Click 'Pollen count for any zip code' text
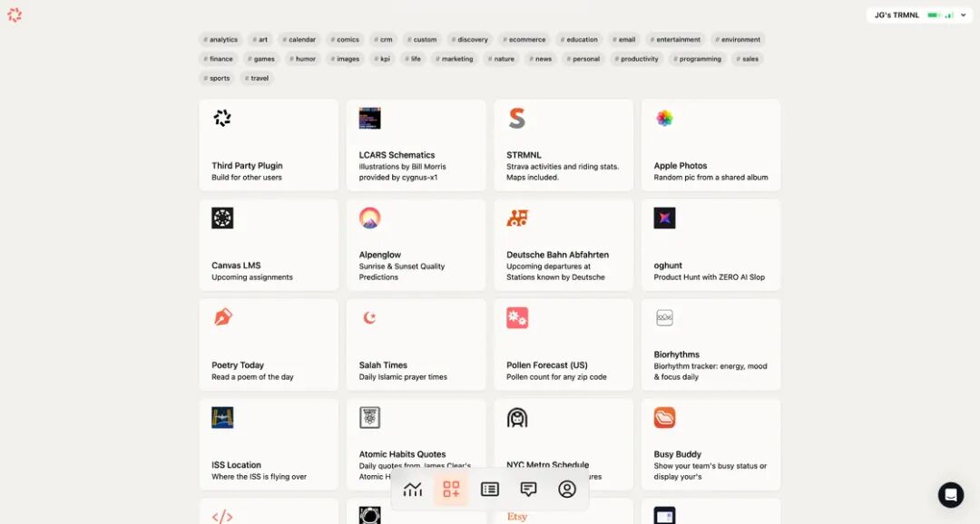Image resolution: width=980 pixels, height=524 pixels. pos(556,376)
